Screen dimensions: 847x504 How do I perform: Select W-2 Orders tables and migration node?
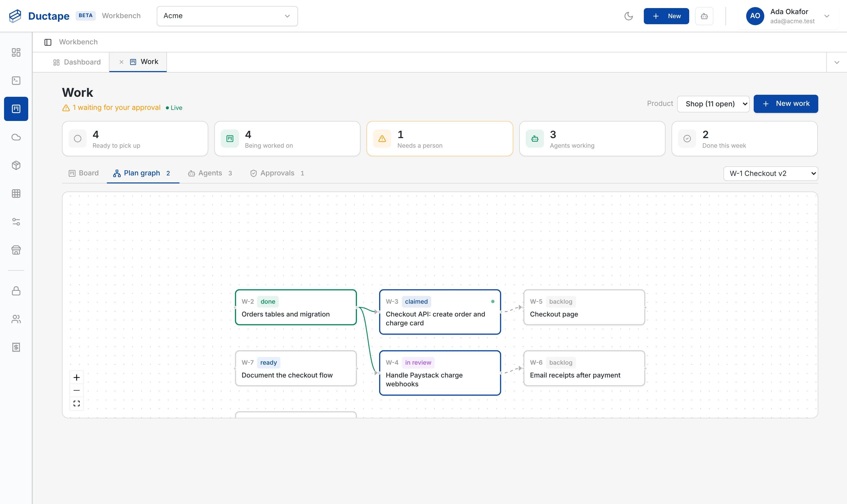click(296, 307)
